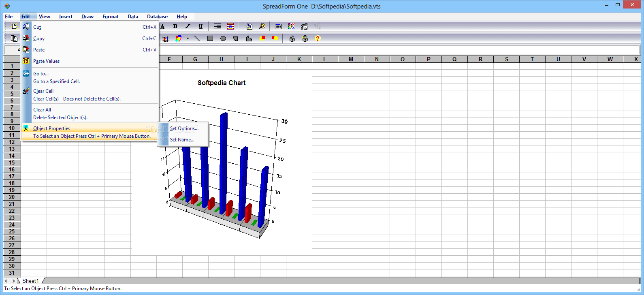Click the SpreadForm One title bar app icon
The width and height of the screenshot is (644, 295).
click(7, 6)
